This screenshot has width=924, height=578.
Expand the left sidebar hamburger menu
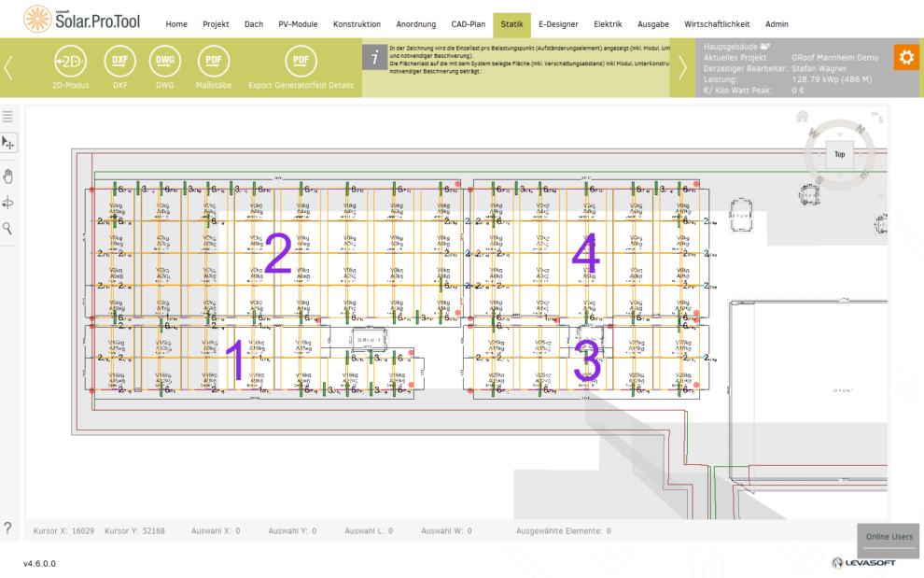[x=8, y=117]
